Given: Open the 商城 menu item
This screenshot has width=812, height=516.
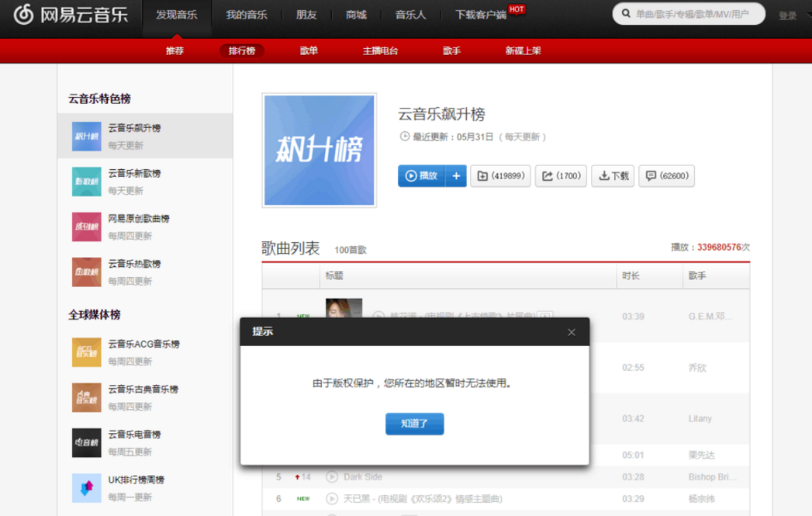Looking at the screenshot, I should click(356, 14).
